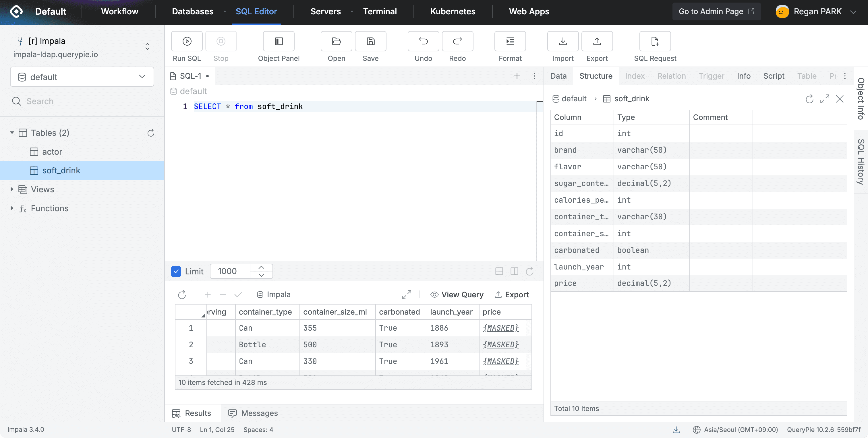Click Export in results toolbar
This screenshot has height=438, width=868.
pyautogui.click(x=512, y=294)
